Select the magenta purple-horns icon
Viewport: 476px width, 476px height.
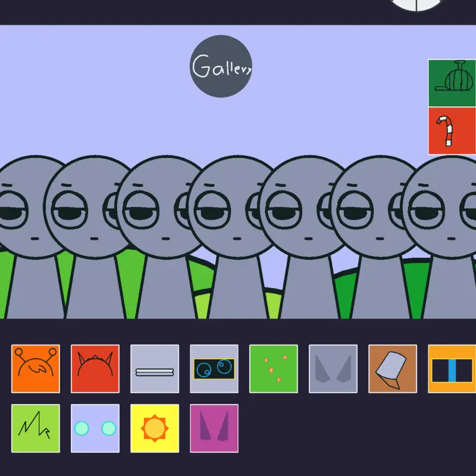[x=214, y=428]
